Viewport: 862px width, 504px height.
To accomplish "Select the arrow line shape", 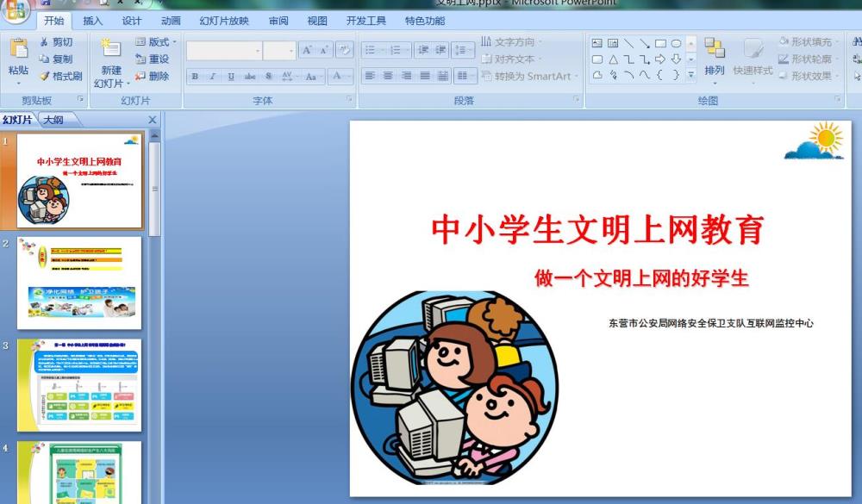I will (x=645, y=43).
